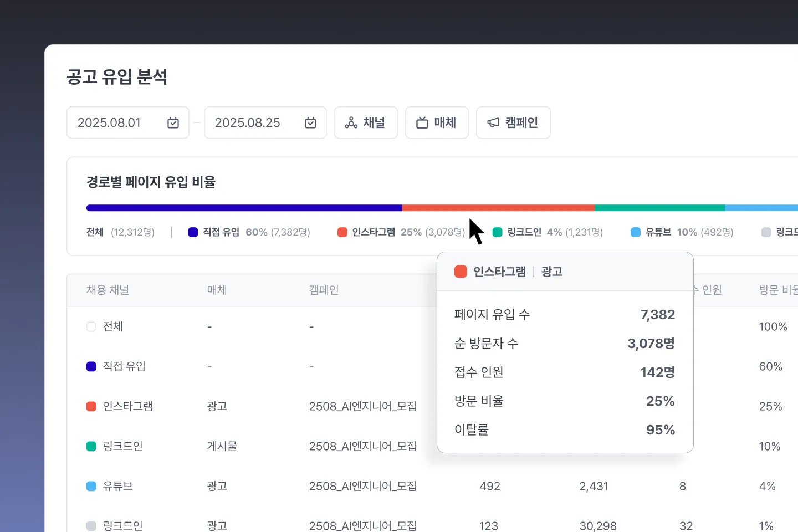Click campaign cell in 인스타그램 row
Screen dimensions: 798x532
[x=363, y=406]
